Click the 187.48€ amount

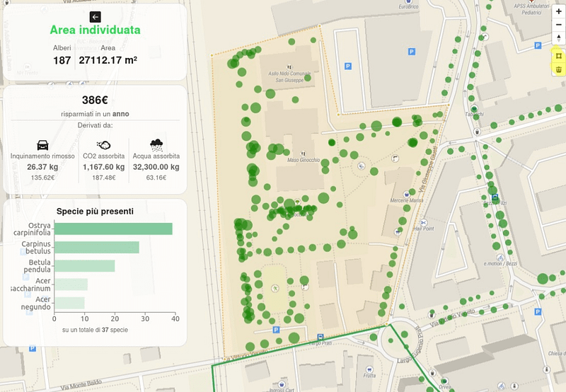coord(103,178)
